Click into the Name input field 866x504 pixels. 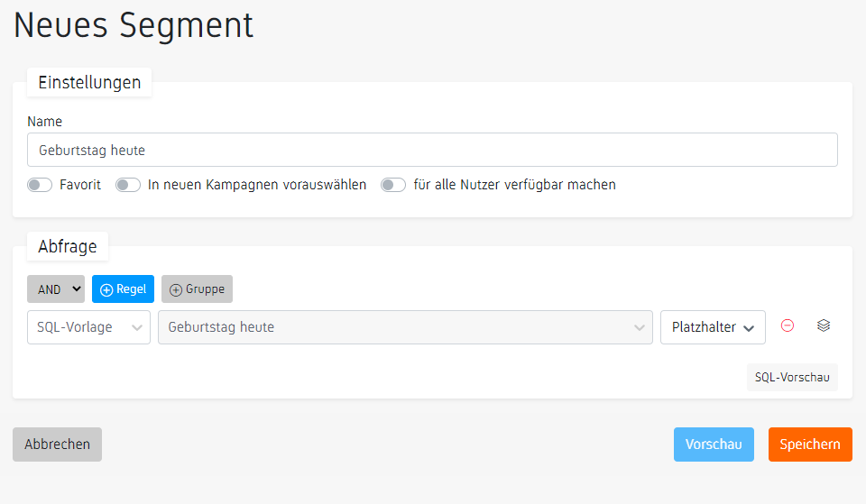click(x=432, y=151)
